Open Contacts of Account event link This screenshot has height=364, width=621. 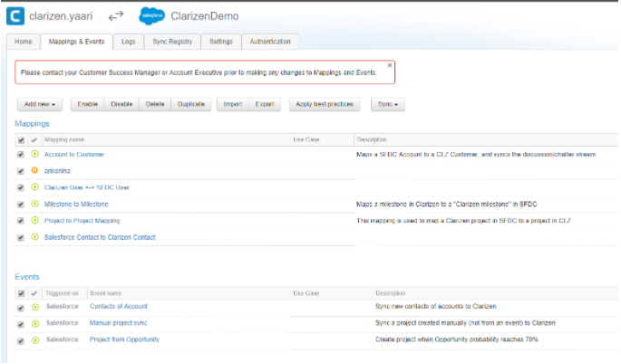[119, 306]
